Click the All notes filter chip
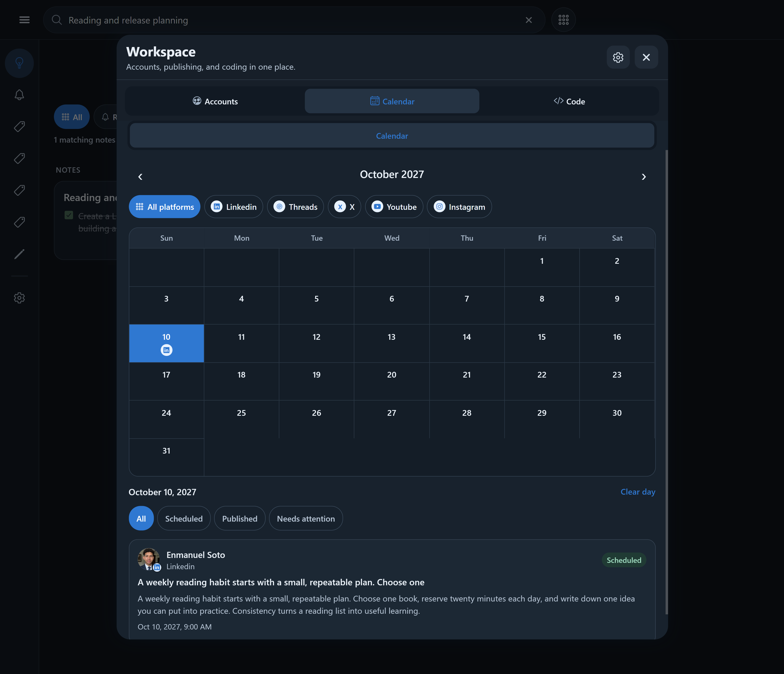Viewport: 784px width, 674px height. (72, 117)
